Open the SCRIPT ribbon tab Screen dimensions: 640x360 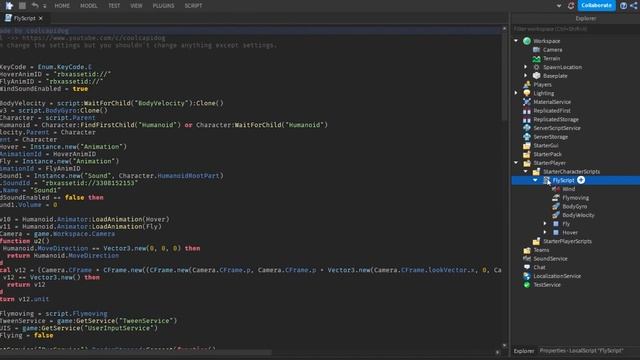(193, 6)
